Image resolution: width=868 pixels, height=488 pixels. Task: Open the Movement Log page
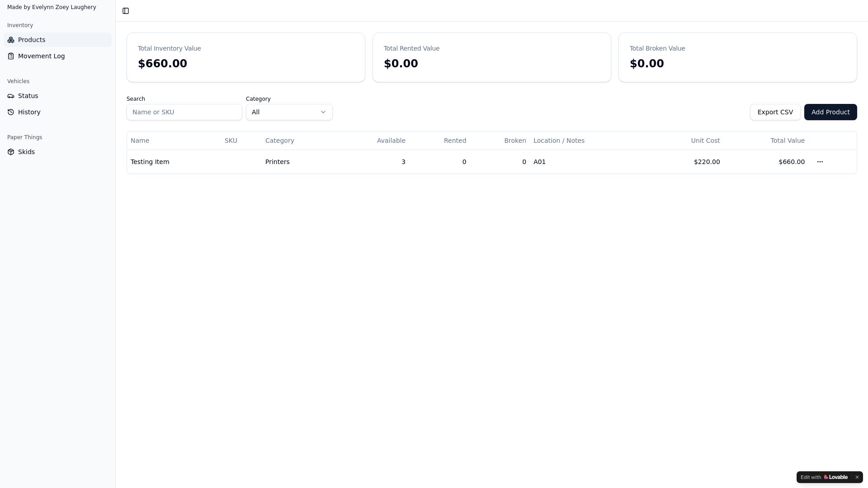pos(57,56)
